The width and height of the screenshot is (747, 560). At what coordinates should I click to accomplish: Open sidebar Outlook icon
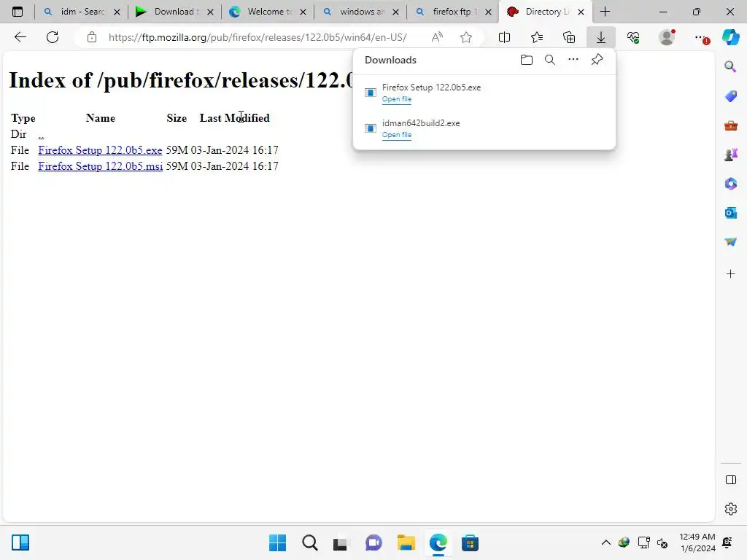(x=730, y=213)
